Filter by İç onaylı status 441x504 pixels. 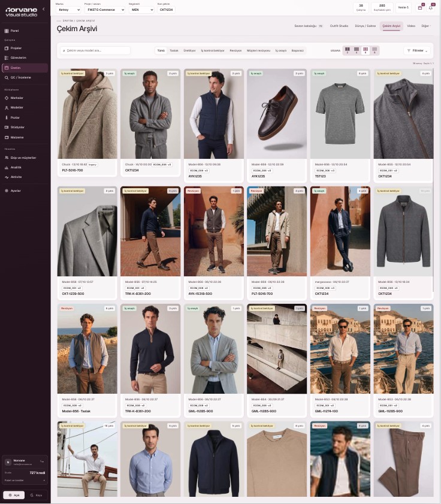tap(280, 50)
